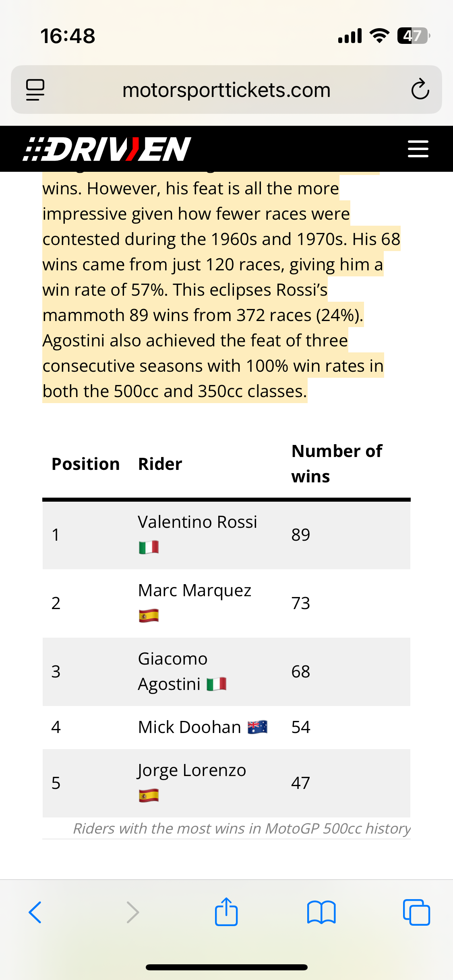Tap the Number of wins header
The height and width of the screenshot is (980, 453).
coord(337,463)
